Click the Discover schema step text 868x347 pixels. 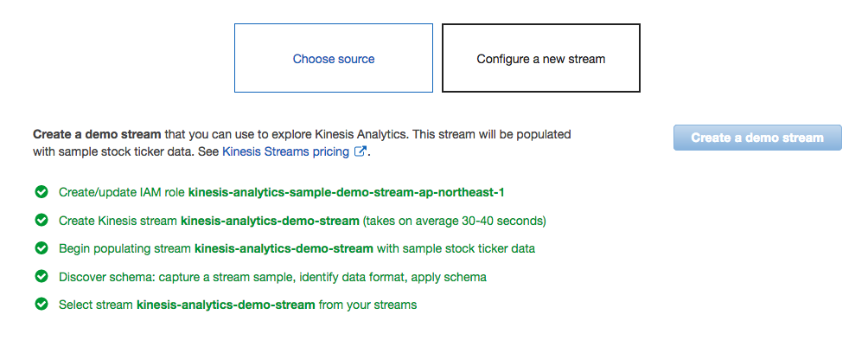coord(272,277)
